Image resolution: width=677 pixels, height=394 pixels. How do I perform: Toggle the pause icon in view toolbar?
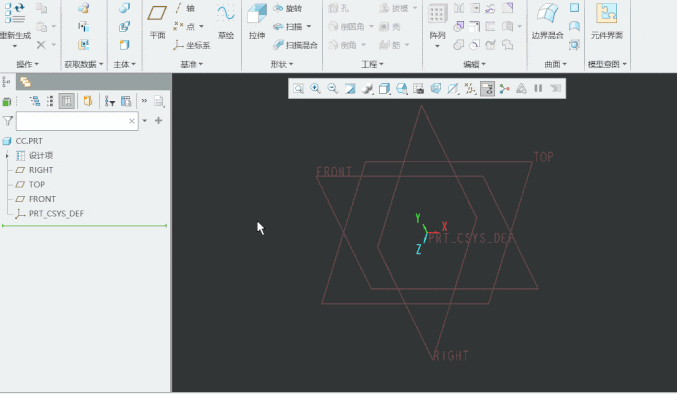coord(538,88)
